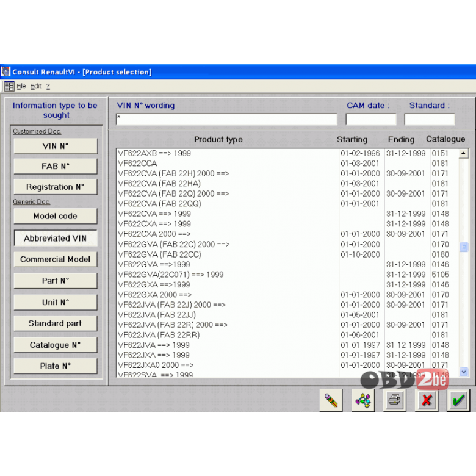Viewport: 476px width, 476px height.
Task: Open the File menu
Action: [x=21, y=86]
